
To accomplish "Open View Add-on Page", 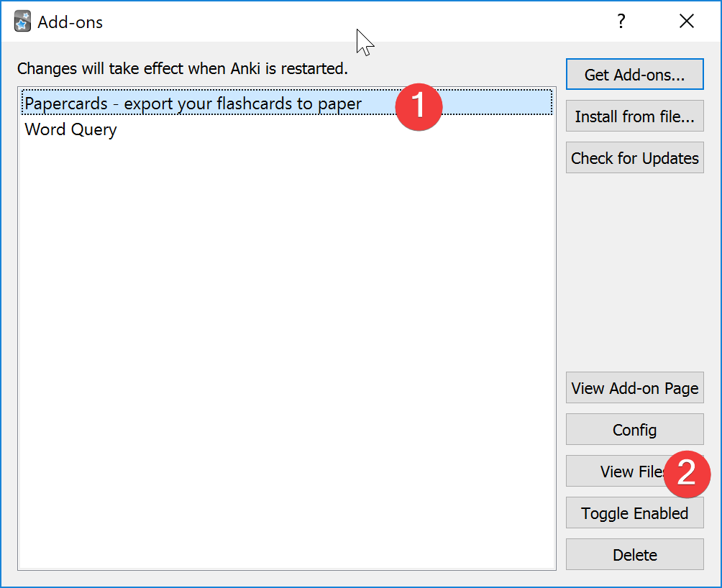I will point(634,388).
